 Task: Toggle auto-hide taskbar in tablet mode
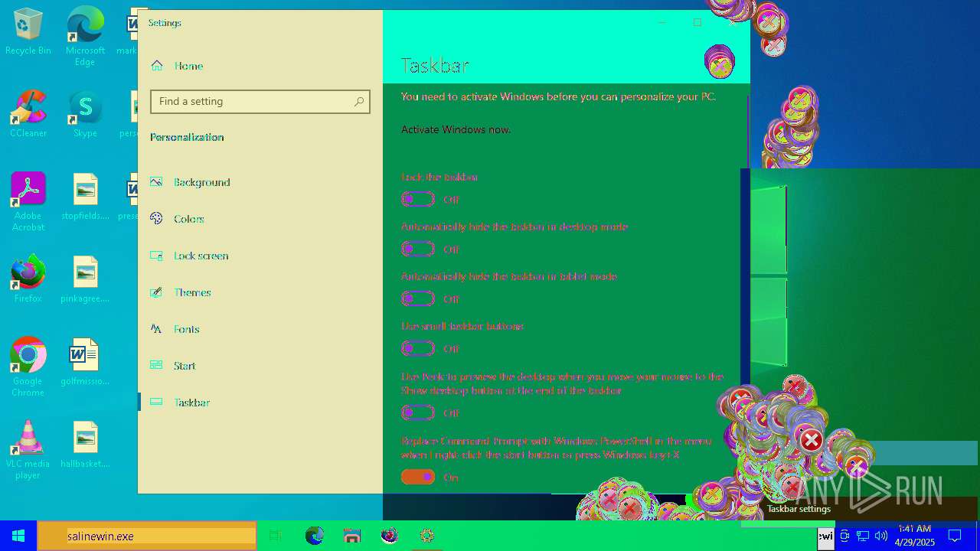click(x=418, y=298)
